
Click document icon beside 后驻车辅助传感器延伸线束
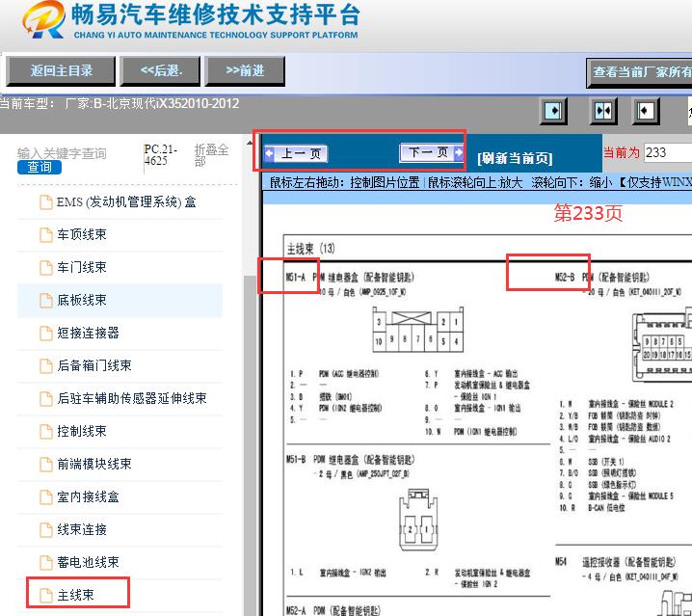tap(46, 399)
